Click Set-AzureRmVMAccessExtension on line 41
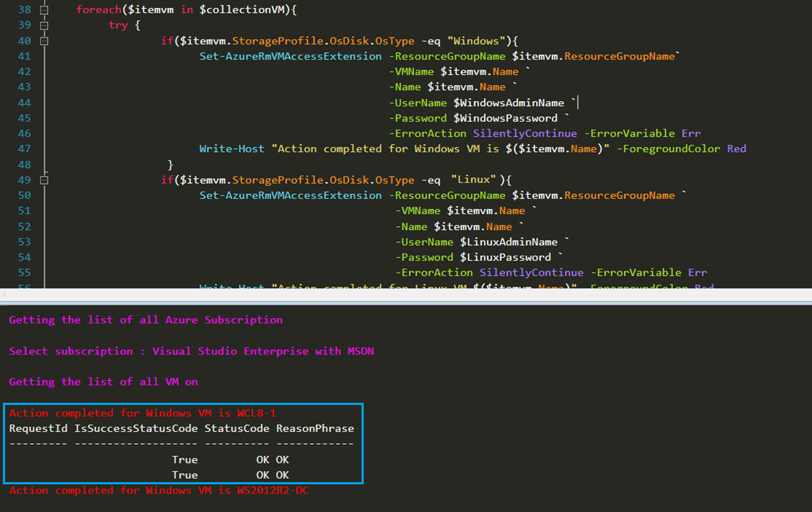This screenshot has height=512, width=812. [x=291, y=56]
